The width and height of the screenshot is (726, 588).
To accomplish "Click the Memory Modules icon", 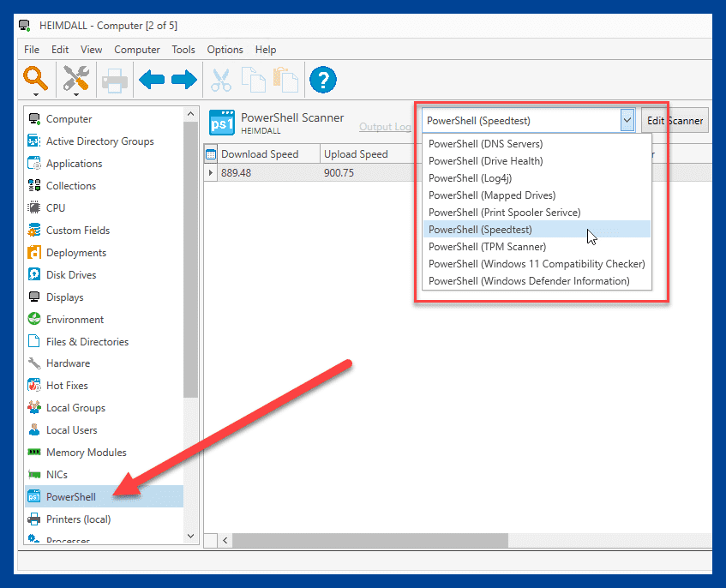I will 34,452.
